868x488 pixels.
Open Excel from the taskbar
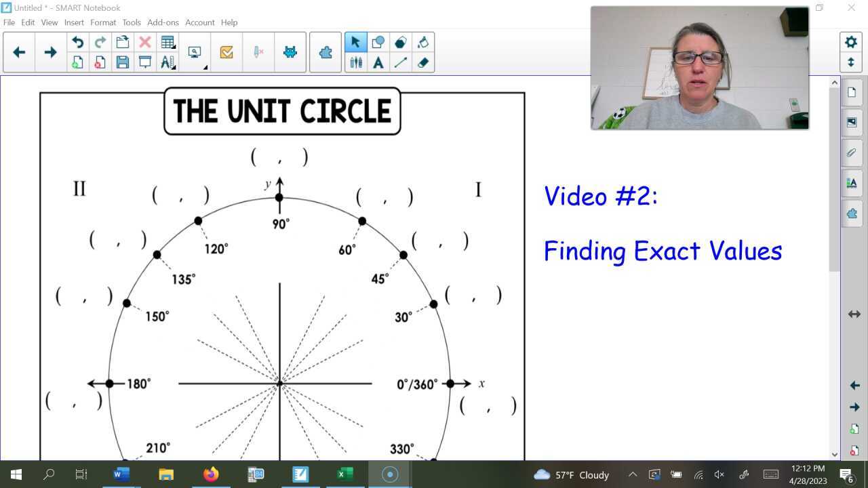point(344,474)
